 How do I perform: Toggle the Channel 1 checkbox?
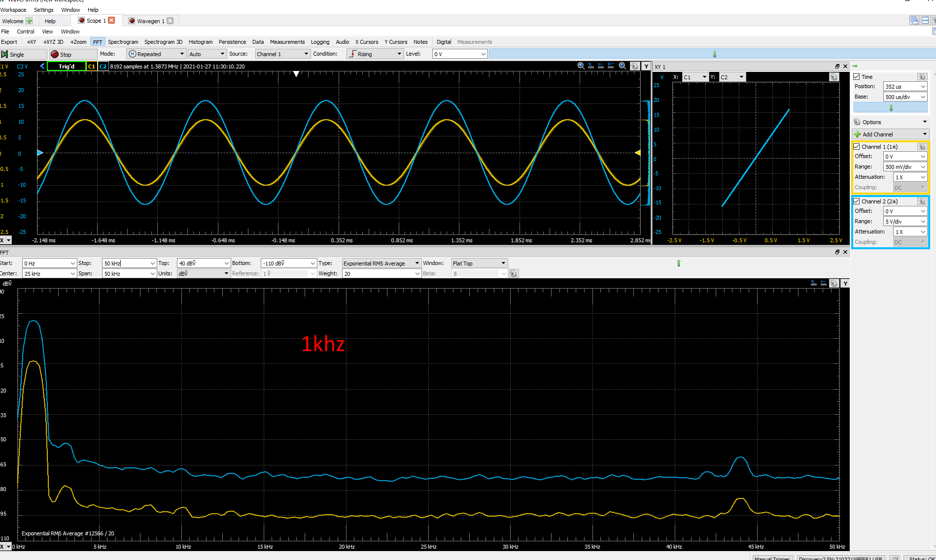(857, 147)
